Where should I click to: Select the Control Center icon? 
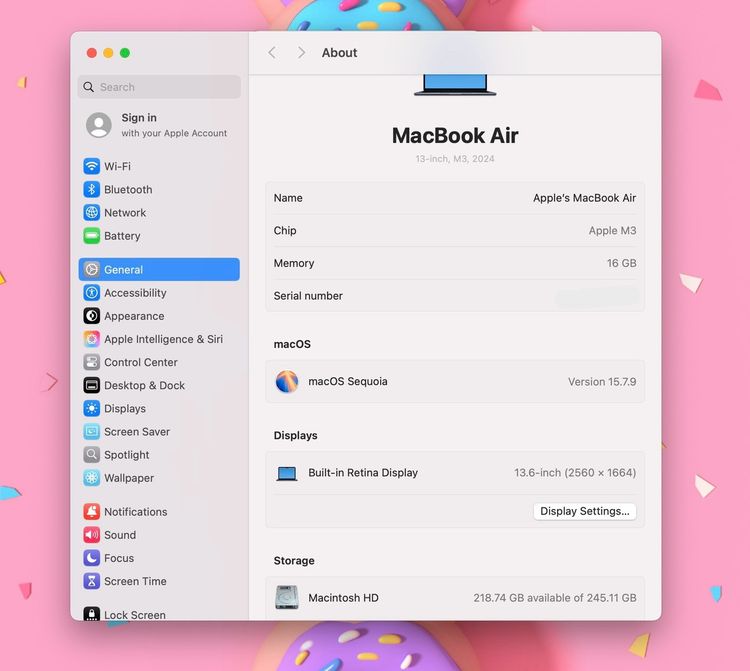point(91,362)
